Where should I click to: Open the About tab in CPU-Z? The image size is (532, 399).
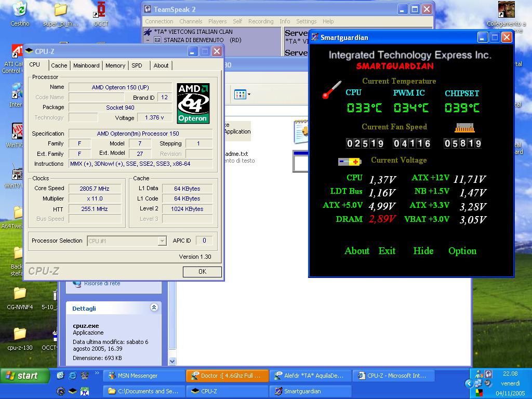[161, 65]
